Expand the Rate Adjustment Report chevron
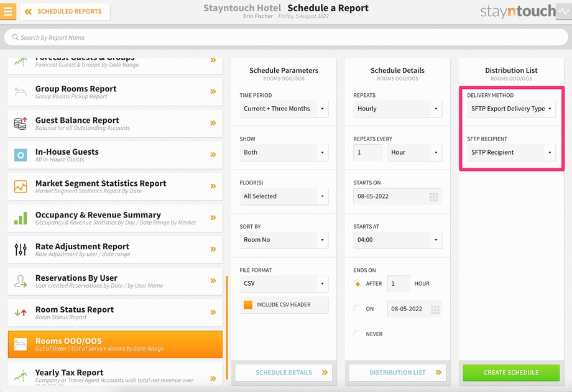 (x=213, y=249)
